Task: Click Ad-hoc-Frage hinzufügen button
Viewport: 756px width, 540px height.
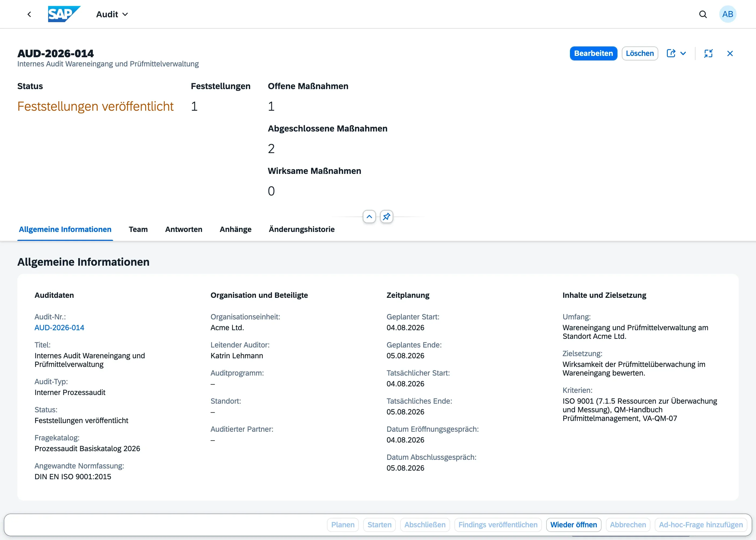Action: click(x=700, y=525)
